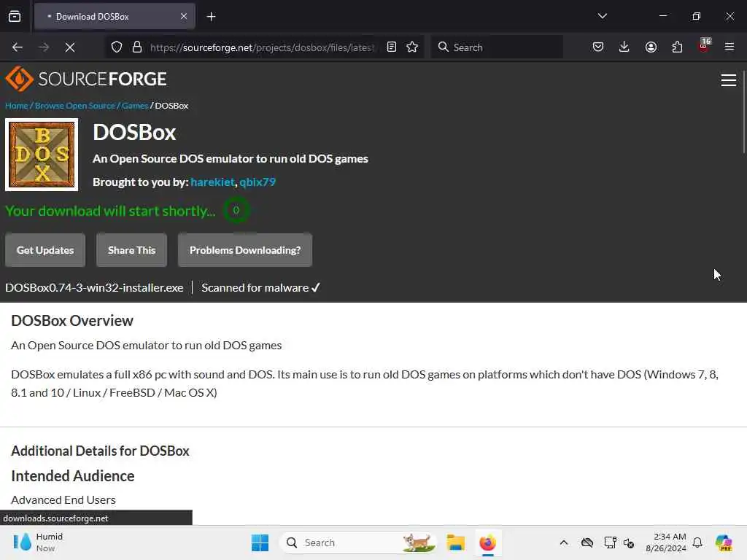Click the Share This button
This screenshot has height=560, width=747.
click(131, 250)
